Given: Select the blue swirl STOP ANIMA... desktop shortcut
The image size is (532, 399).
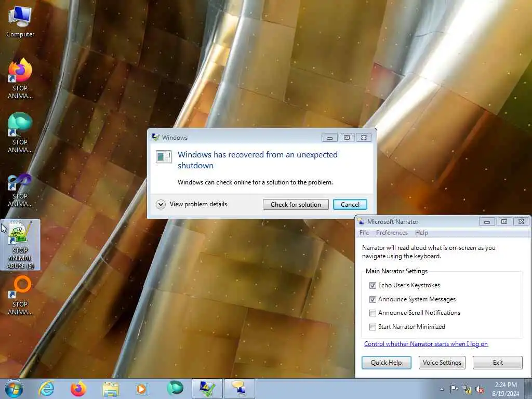Looking at the screenshot, I should coord(20,190).
